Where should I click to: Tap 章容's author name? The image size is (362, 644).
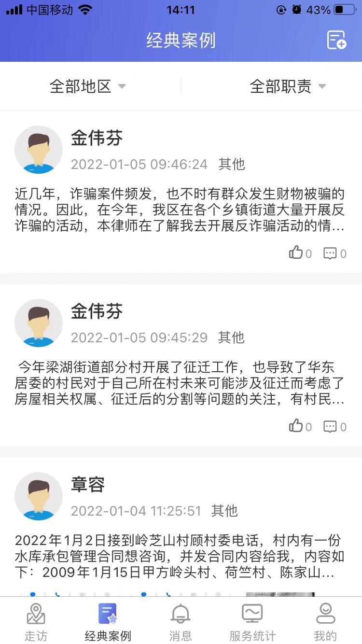coord(88,484)
